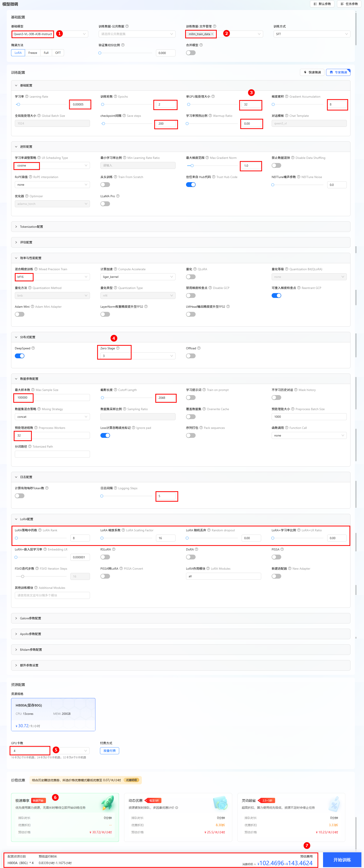Select the Freeze fine-tuning method tab
The height and width of the screenshot is (868, 364).
(33, 53)
